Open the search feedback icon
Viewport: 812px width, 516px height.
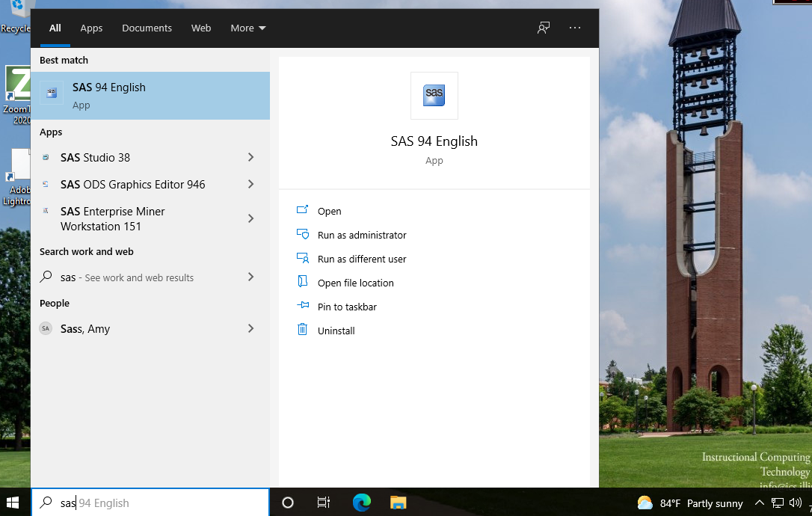pos(544,28)
